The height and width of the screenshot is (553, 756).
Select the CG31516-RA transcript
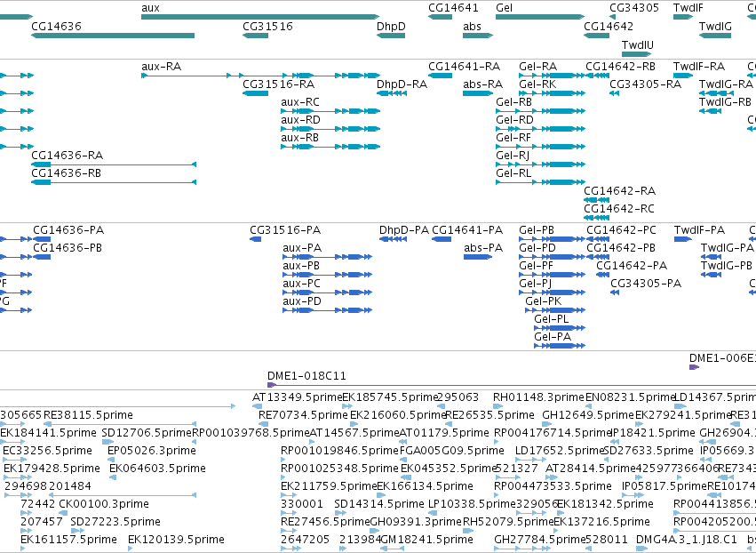[256, 93]
